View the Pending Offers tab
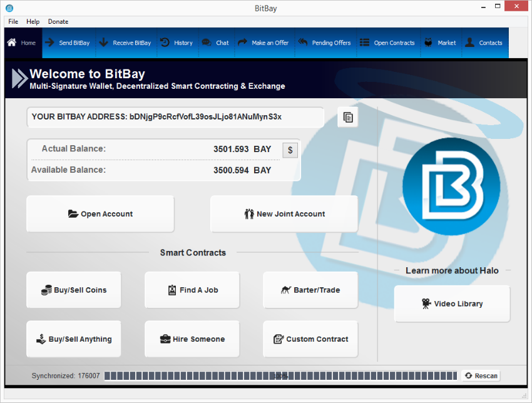The height and width of the screenshot is (403, 532). tap(325, 43)
